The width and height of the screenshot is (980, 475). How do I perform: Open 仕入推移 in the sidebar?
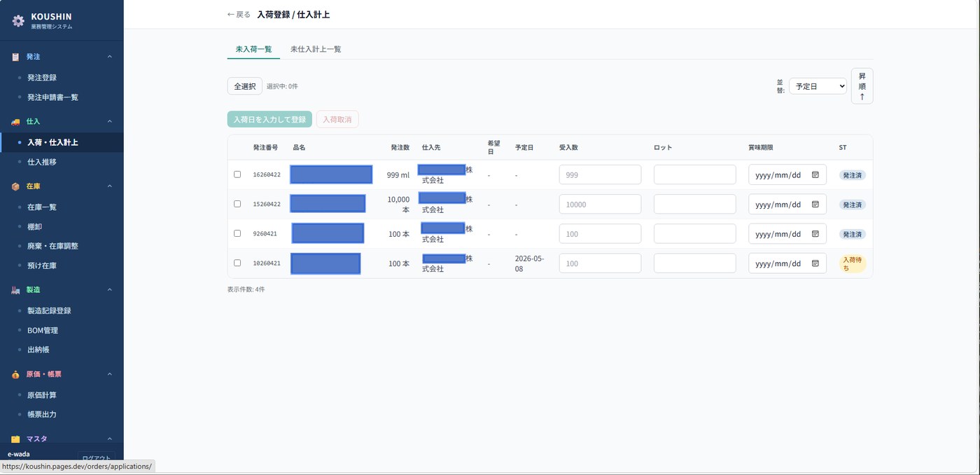tap(42, 162)
